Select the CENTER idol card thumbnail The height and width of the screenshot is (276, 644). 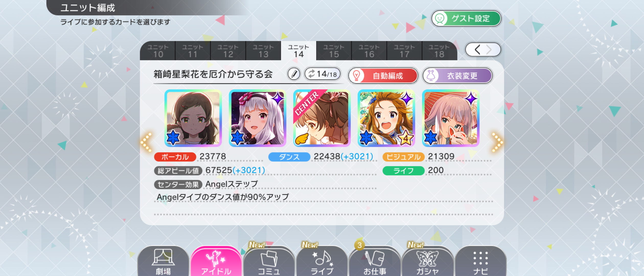(x=322, y=118)
